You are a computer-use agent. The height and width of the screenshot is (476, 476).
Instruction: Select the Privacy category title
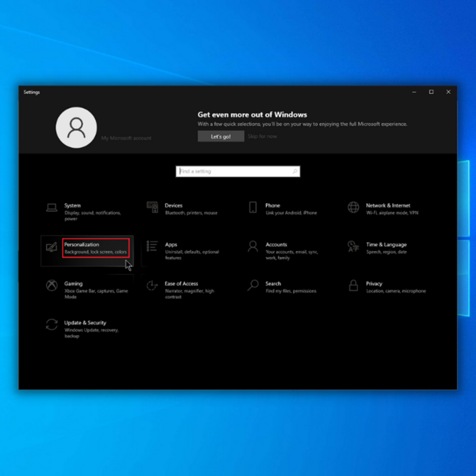(x=374, y=284)
